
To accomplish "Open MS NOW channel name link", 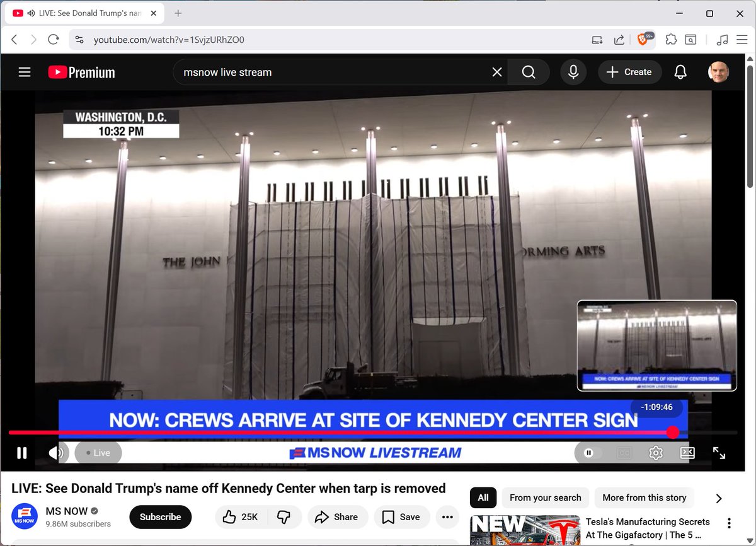I will (67, 511).
